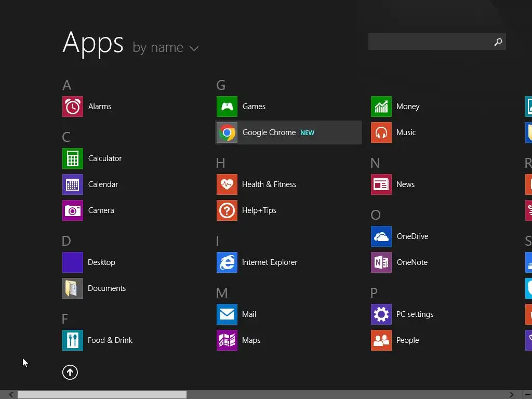
Task: Launch the People app icon
Action: (381, 340)
